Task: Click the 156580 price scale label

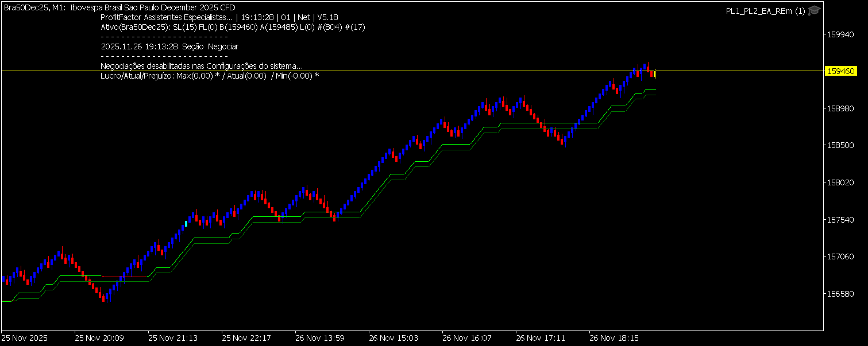Action: pyautogui.click(x=840, y=294)
